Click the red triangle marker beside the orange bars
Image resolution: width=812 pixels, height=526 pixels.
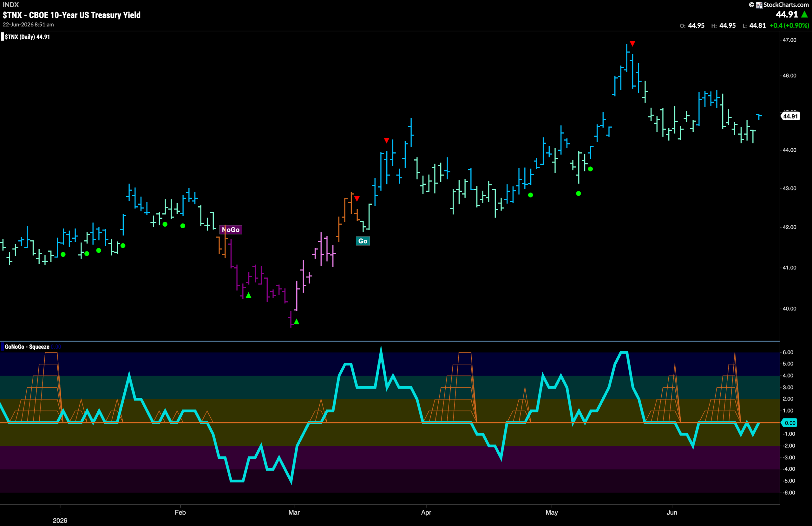pos(357,198)
